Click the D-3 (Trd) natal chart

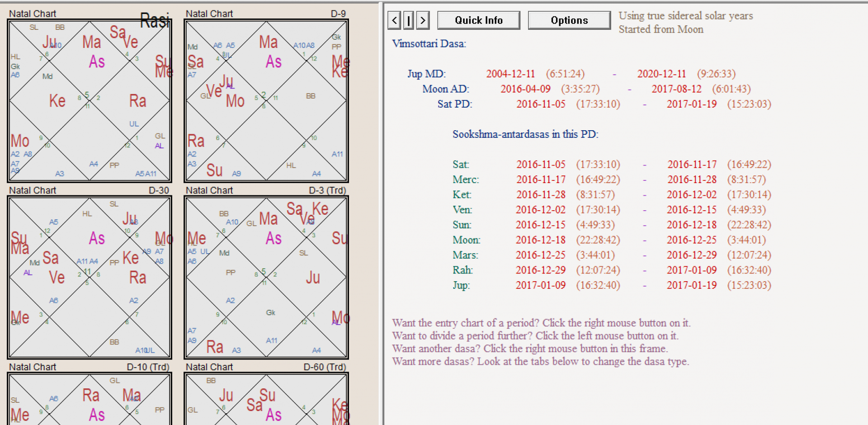click(266, 277)
